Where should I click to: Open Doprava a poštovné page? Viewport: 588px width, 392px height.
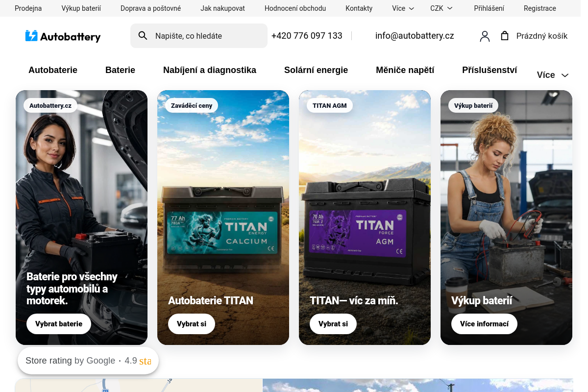tap(150, 8)
